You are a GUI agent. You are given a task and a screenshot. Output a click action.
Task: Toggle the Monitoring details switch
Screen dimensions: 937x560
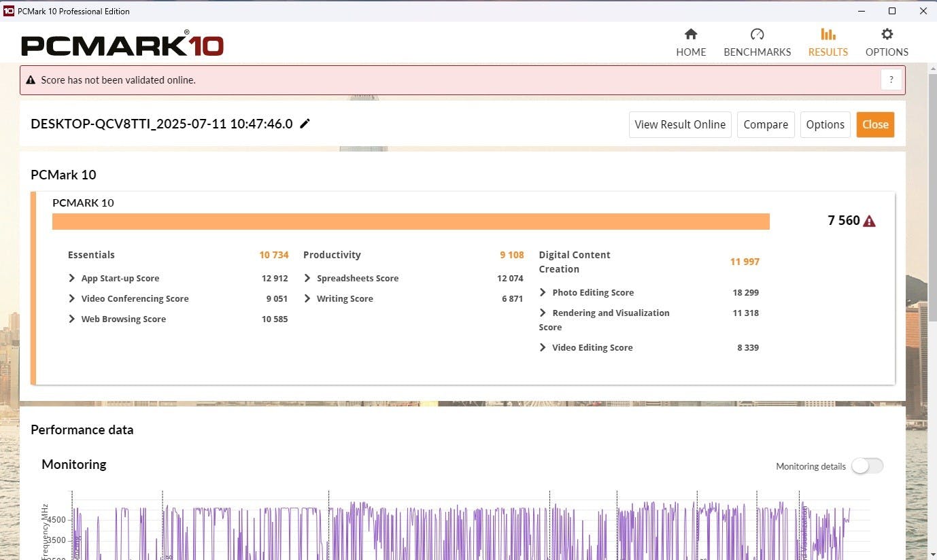(868, 466)
